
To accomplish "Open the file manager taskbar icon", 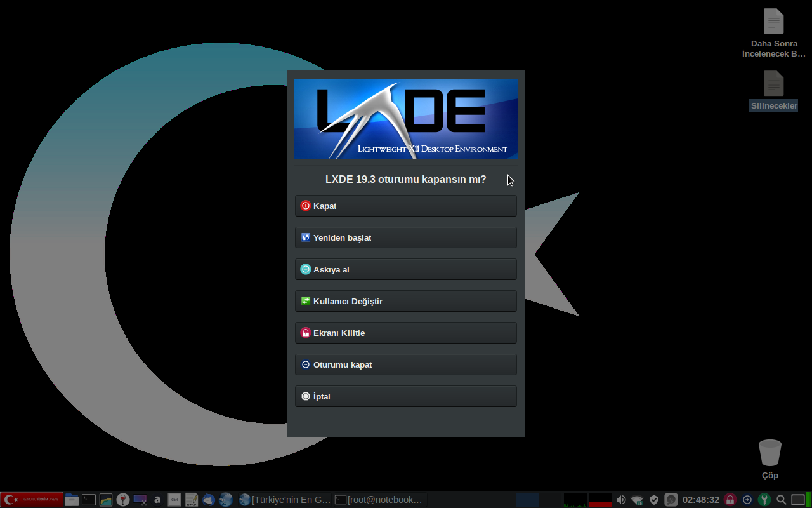I will [72, 500].
